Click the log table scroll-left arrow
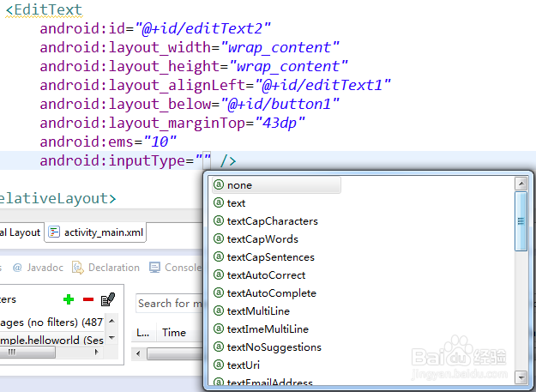536x392 pixels. tap(138, 353)
